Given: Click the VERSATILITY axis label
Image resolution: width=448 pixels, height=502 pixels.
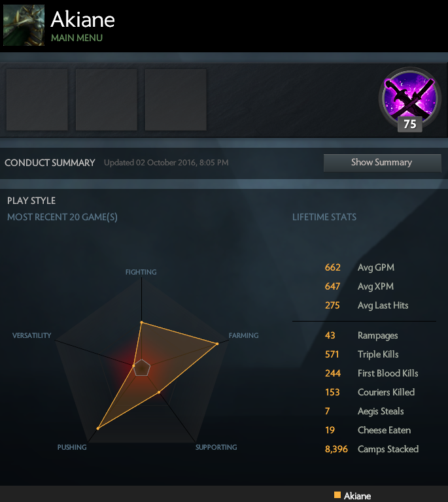Looking at the screenshot, I should coord(31,335).
